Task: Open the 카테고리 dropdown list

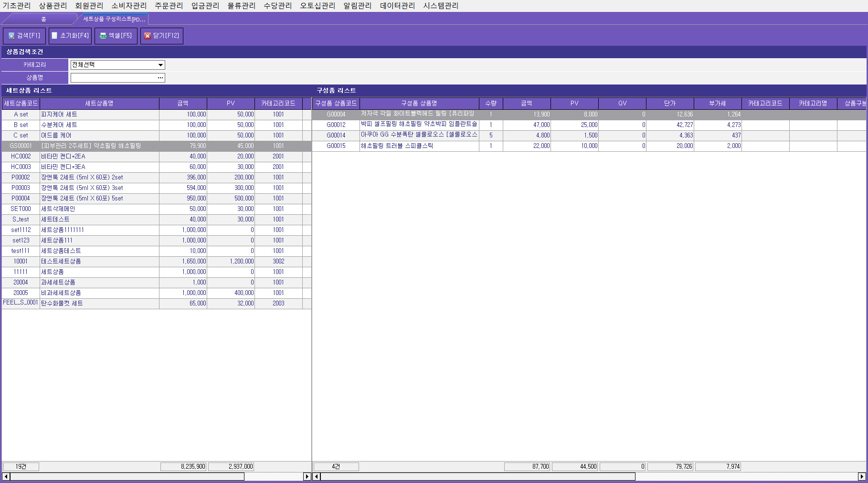Action: [x=160, y=65]
